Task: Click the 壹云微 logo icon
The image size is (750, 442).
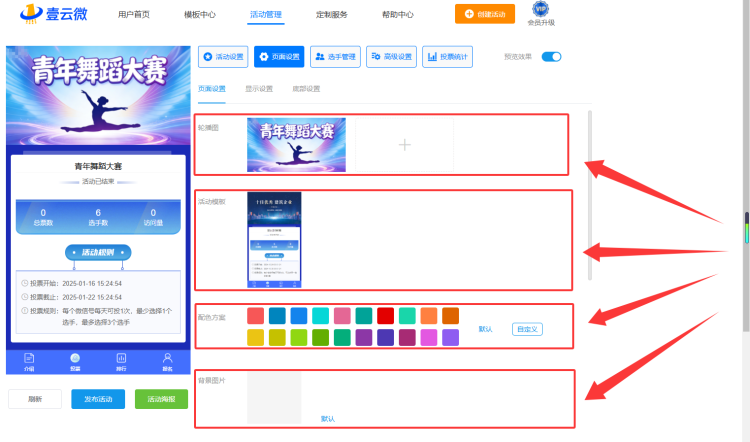Action: tap(31, 13)
